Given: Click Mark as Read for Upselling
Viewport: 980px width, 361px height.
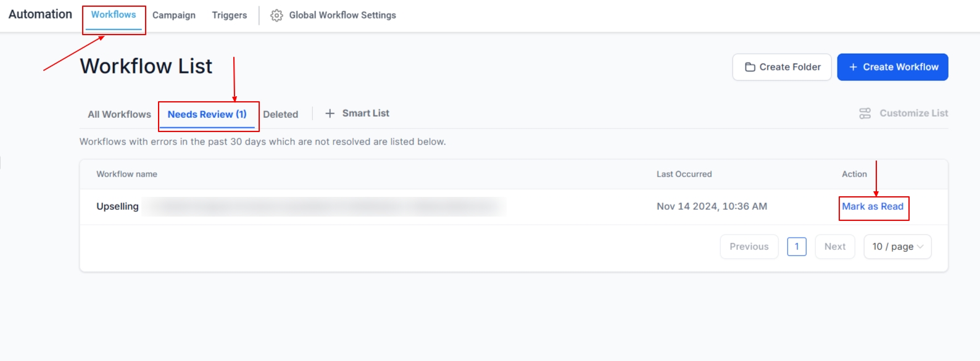Looking at the screenshot, I should [872, 207].
